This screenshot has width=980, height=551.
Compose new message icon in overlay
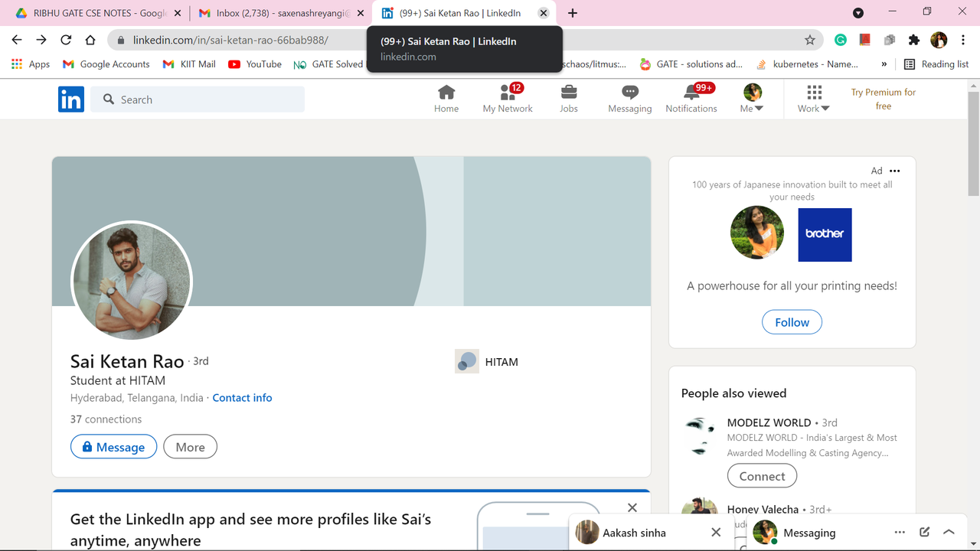point(925,533)
